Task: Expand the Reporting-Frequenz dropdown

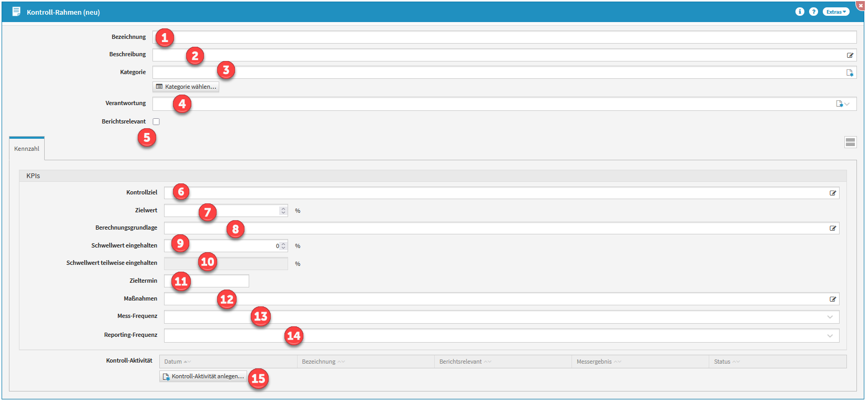Action: 830,336
